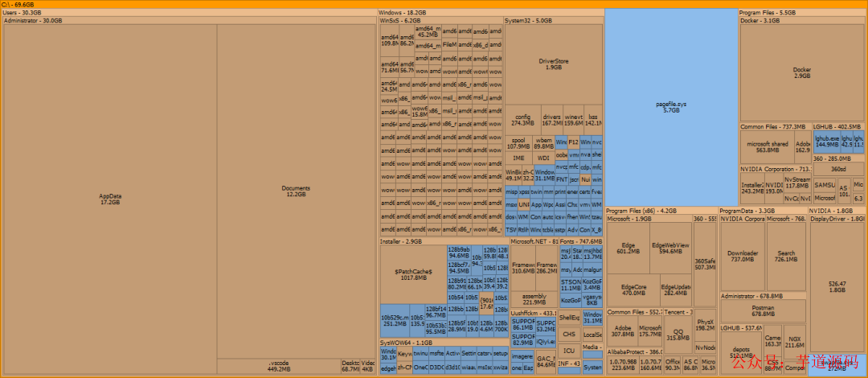Click the 526.47 1.8GB driver block
Viewport: 868px width, 378px height.
837,286
